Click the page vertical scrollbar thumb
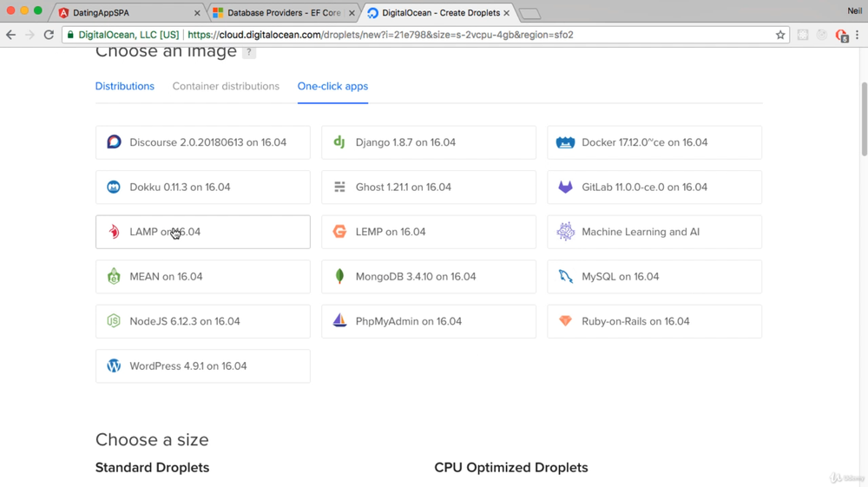The image size is (868, 487). [865, 119]
